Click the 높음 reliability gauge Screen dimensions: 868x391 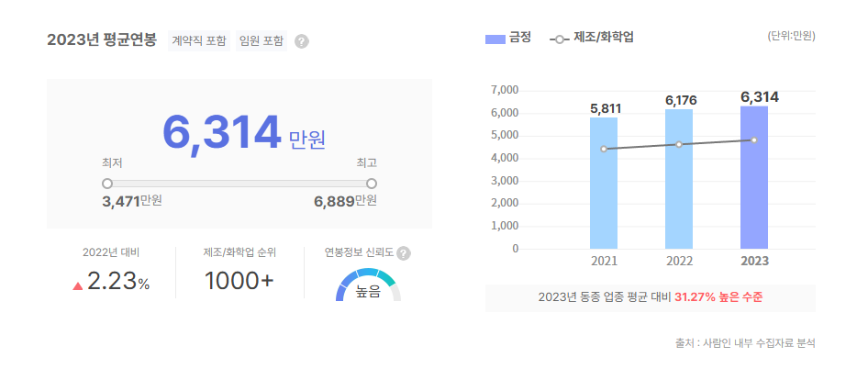368,286
